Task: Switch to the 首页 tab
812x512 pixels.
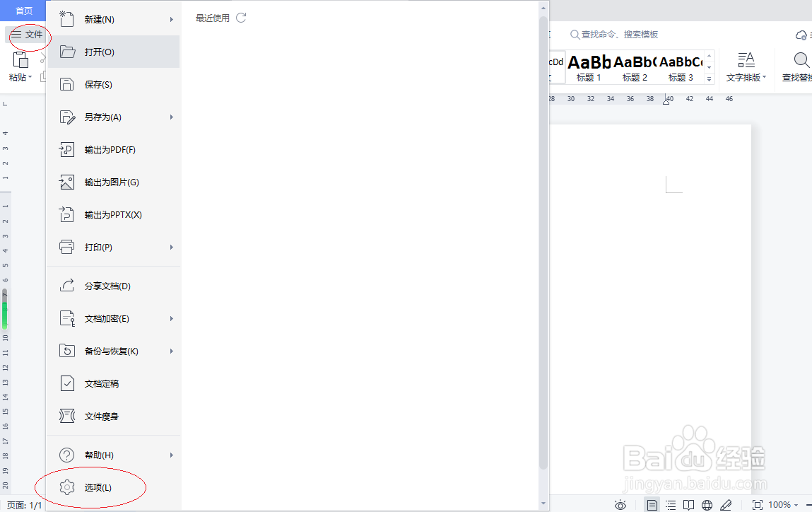Action: [x=23, y=11]
